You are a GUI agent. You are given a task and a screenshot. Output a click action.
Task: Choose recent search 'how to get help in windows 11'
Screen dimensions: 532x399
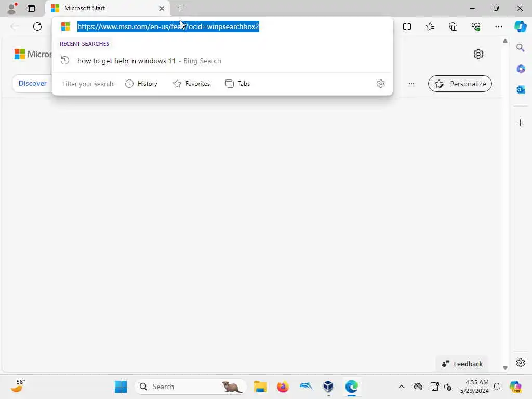click(222, 61)
